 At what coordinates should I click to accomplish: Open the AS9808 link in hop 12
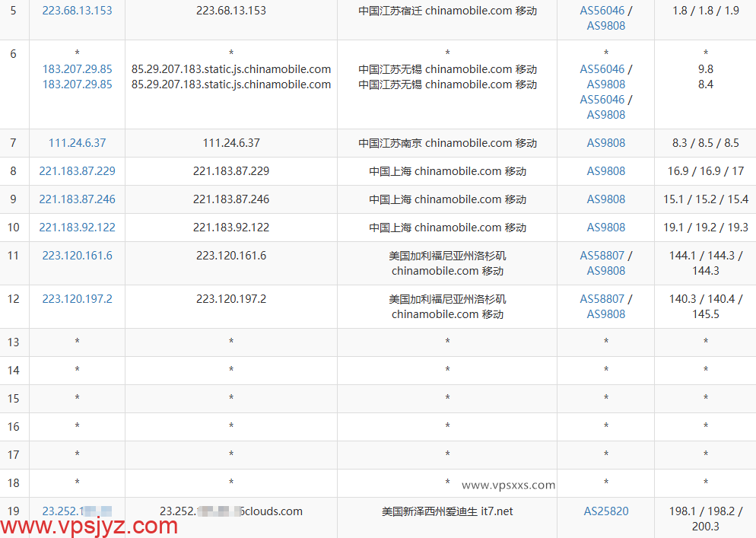[x=606, y=314]
